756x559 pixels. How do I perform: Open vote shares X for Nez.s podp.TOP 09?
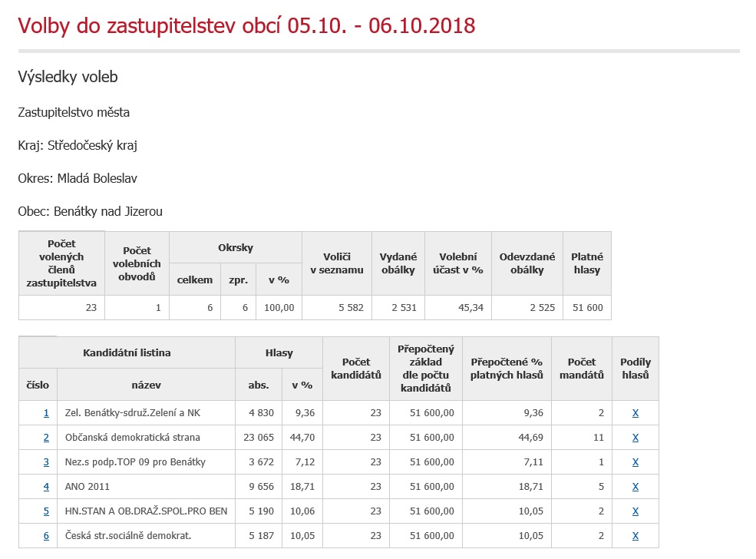click(635, 462)
